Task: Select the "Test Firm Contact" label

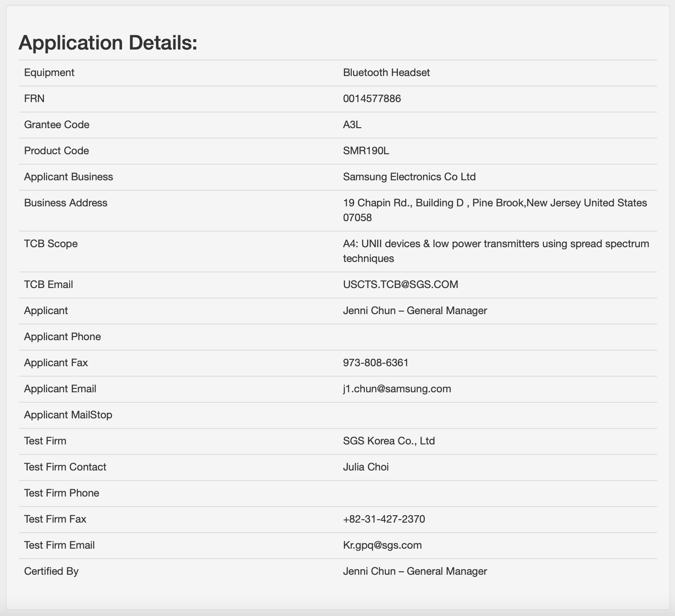Action: click(x=65, y=467)
